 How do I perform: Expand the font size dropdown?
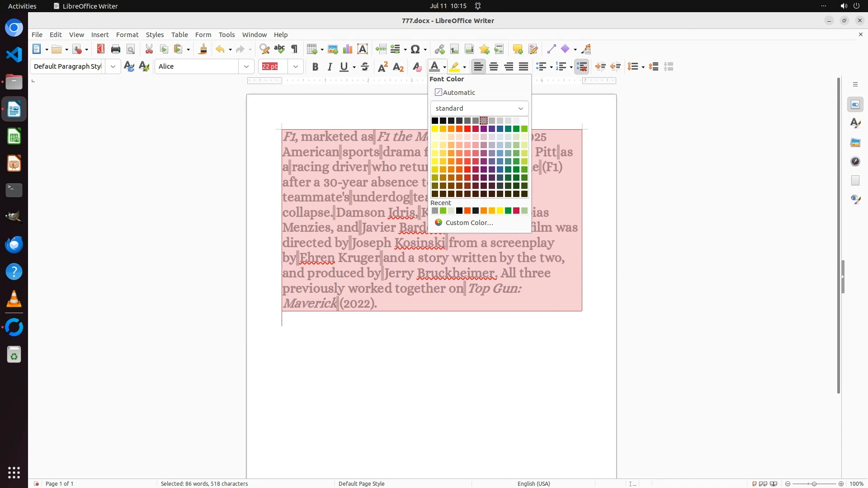coord(296,67)
